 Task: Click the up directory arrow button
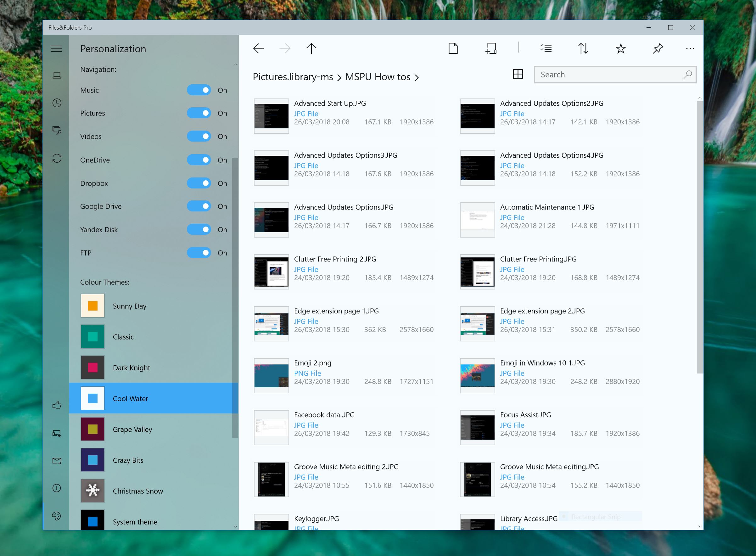(311, 49)
